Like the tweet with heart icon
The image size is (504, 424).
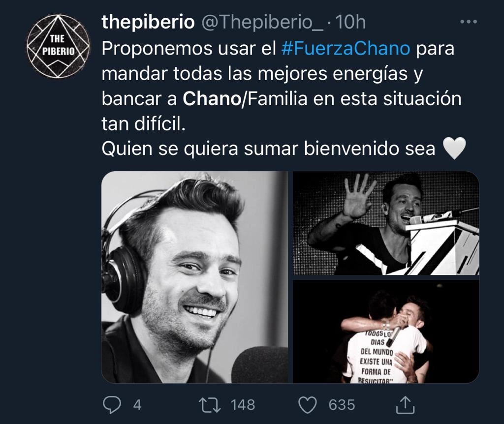pyautogui.click(x=308, y=405)
